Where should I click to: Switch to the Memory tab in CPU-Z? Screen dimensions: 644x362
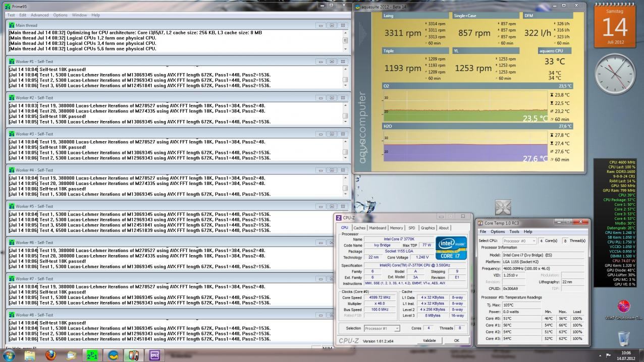point(396,228)
